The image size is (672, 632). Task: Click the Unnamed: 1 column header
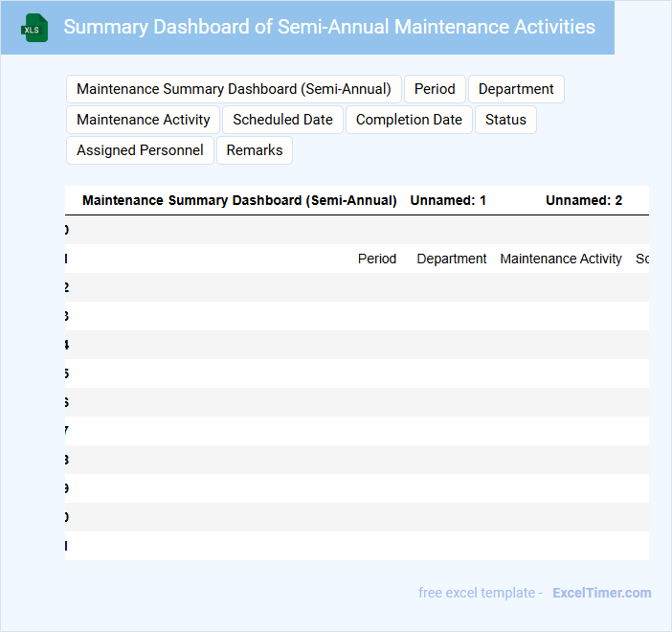448,201
